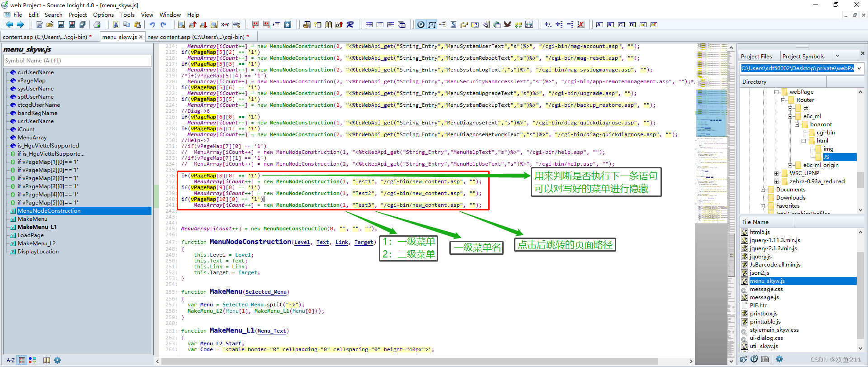Expand the WSC_UPNP folder node
The height and width of the screenshot is (367, 868).
(776, 173)
